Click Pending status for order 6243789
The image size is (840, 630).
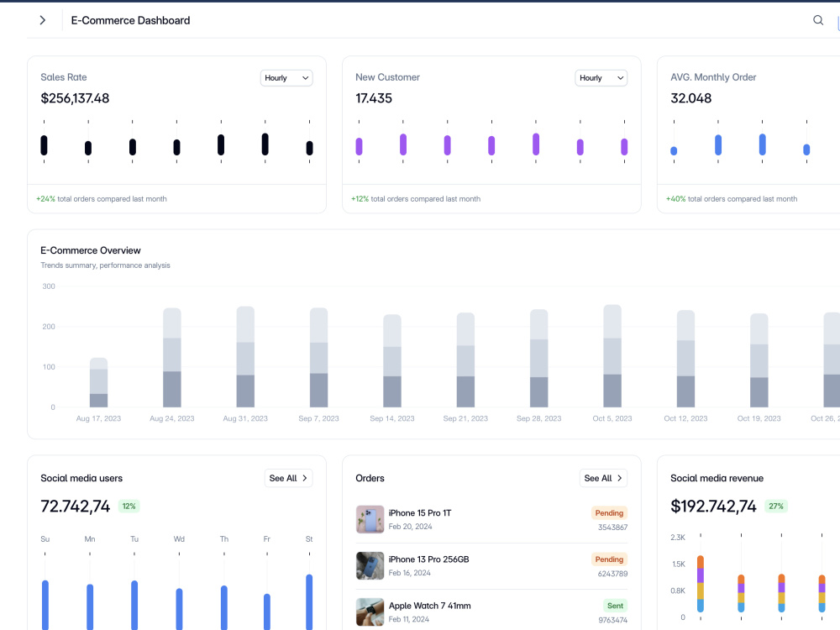click(609, 559)
